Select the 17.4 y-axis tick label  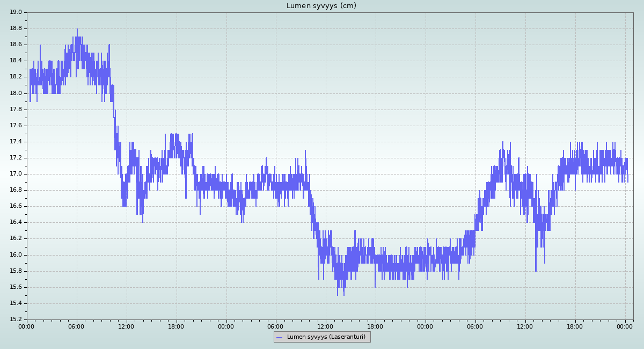(x=16, y=142)
